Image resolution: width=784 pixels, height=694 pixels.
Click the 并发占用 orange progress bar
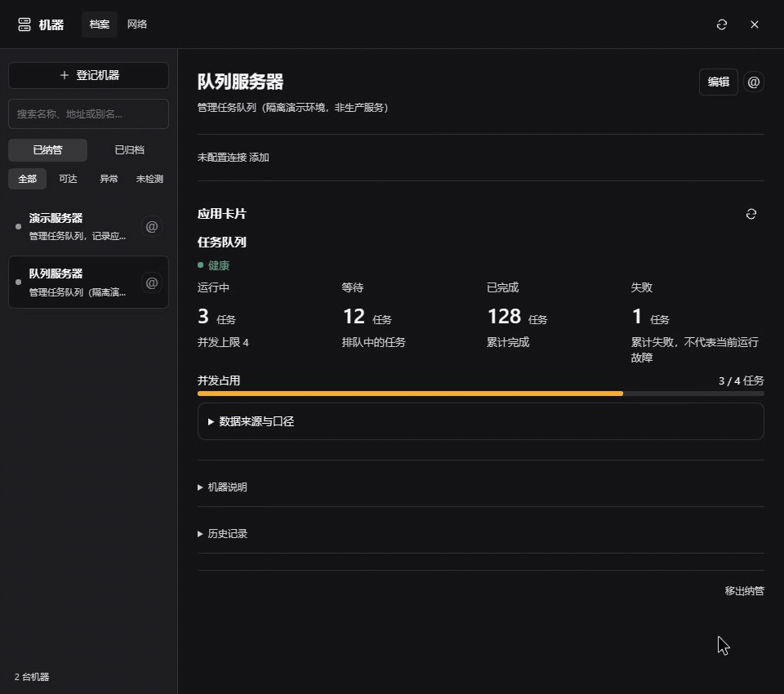pyautogui.click(x=410, y=394)
